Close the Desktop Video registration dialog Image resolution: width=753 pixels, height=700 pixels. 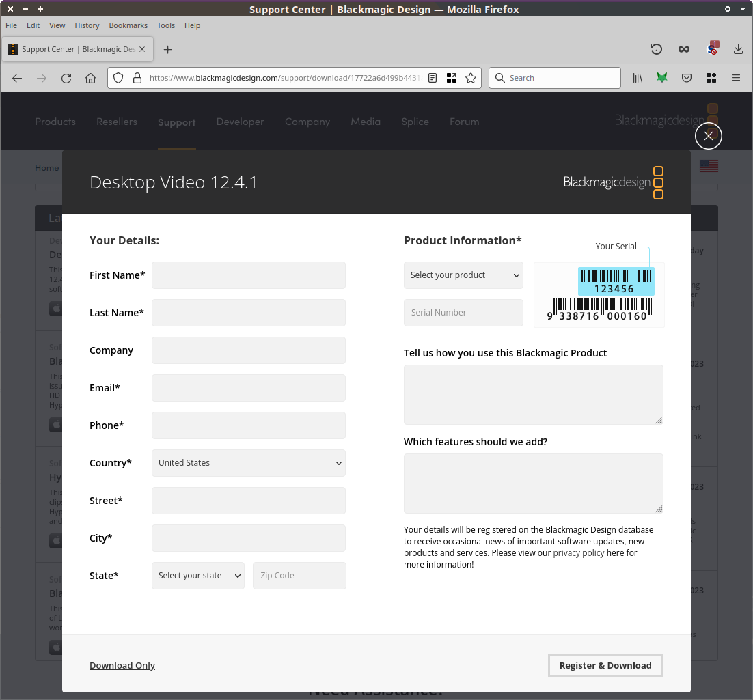[708, 136]
